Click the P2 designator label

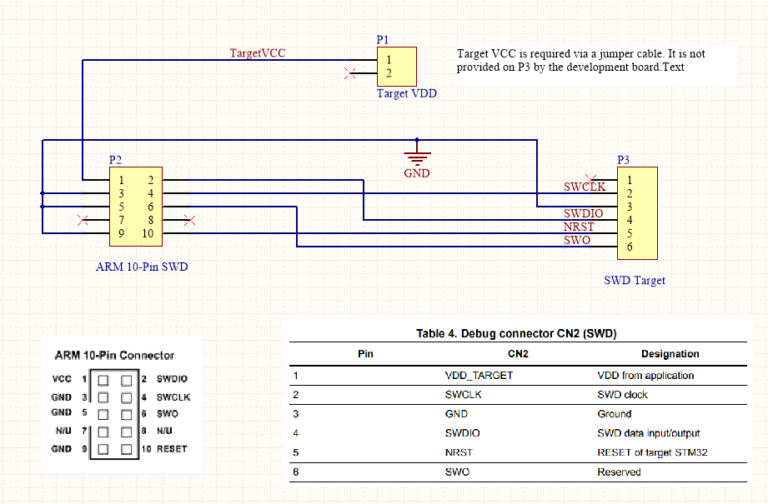(115, 160)
